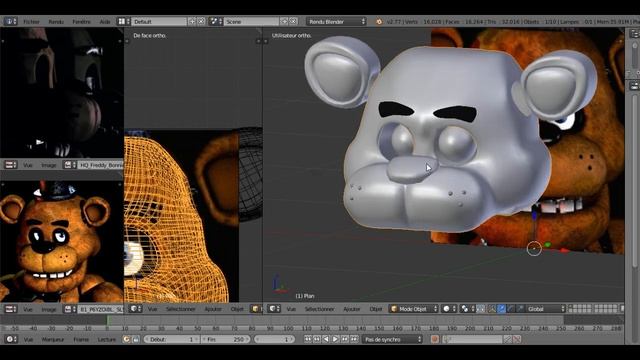Click the screen layout browse icon
640x360 pixels.
pyautogui.click(x=123, y=21)
